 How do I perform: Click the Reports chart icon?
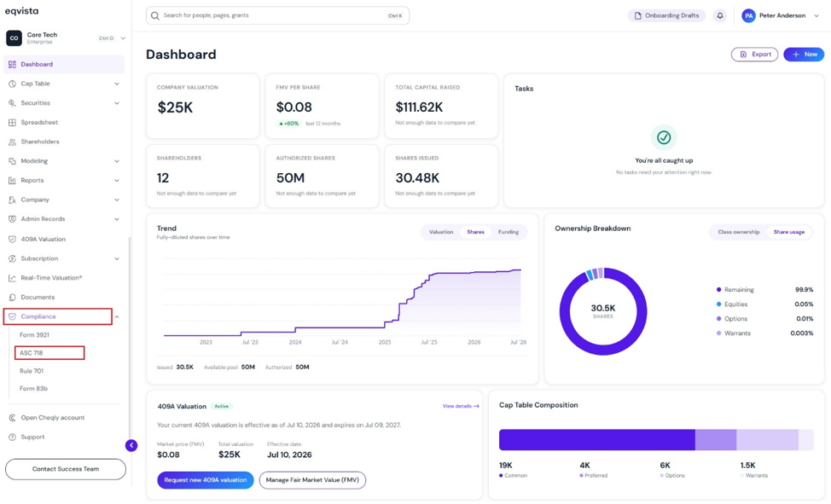point(12,181)
